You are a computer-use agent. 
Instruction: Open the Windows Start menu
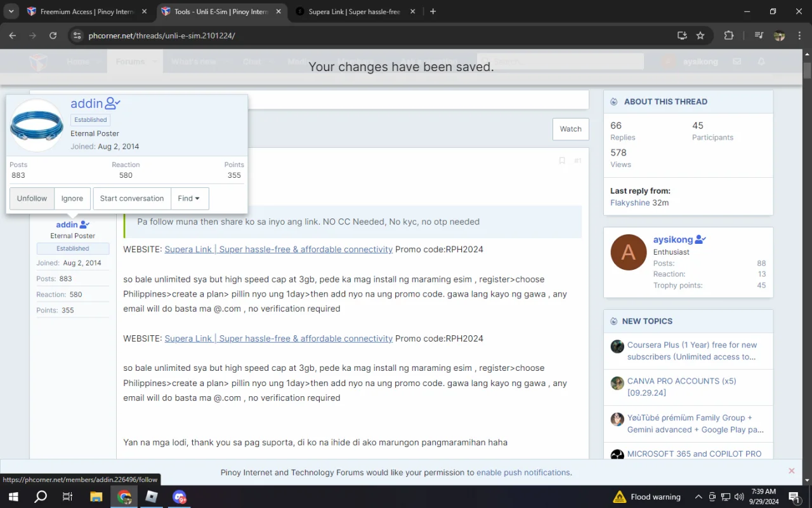13,497
